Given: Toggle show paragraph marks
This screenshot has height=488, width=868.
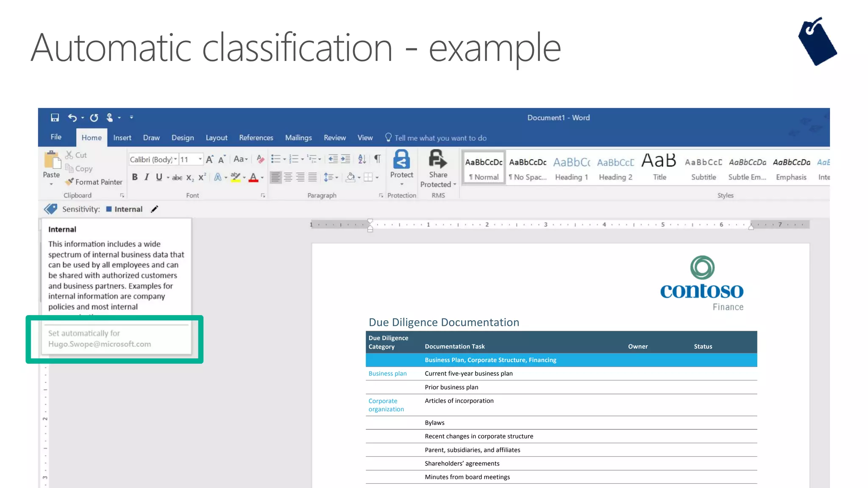Looking at the screenshot, I should pyautogui.click(x=377, y=159).
